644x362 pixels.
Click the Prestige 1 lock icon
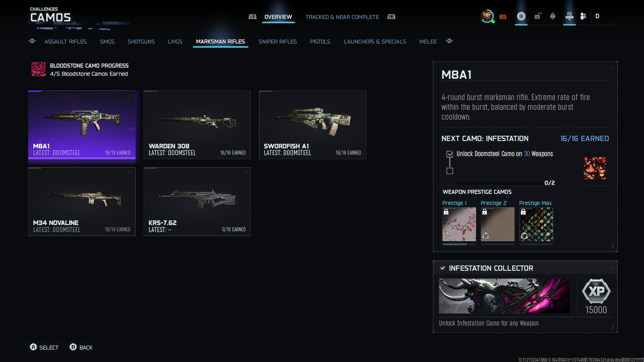446,212
